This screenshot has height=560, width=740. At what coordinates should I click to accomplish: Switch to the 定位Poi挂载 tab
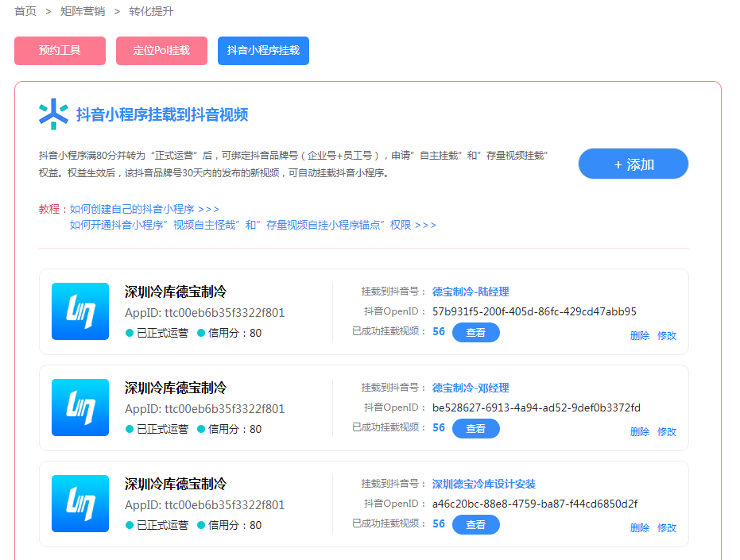click(x=161, y=51)
